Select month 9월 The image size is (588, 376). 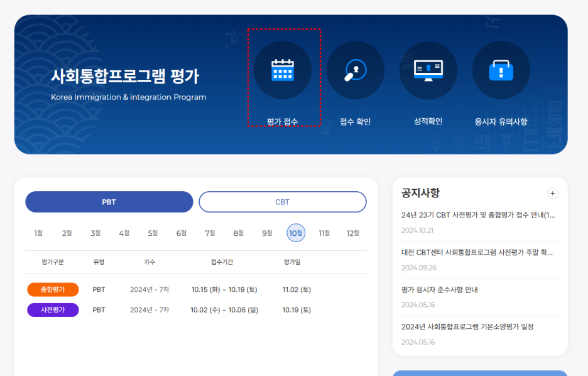click(267, 233)
